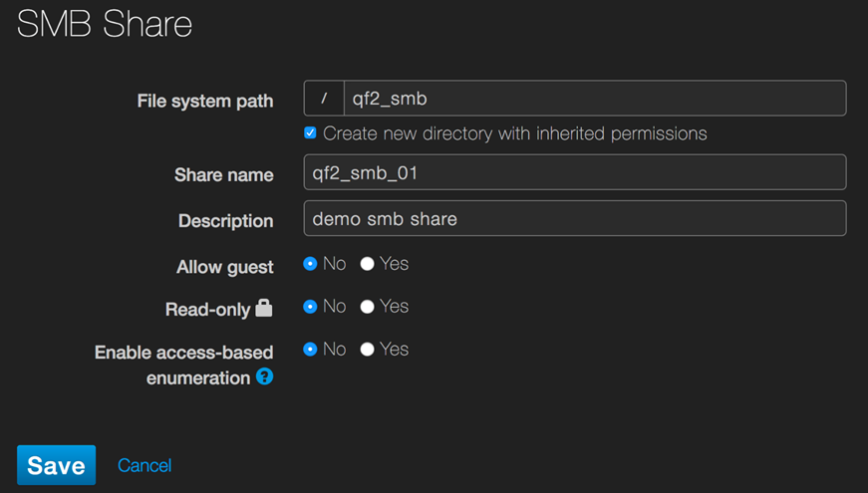
Task: Click the File system path label
Action: click(x=205, y=102)
